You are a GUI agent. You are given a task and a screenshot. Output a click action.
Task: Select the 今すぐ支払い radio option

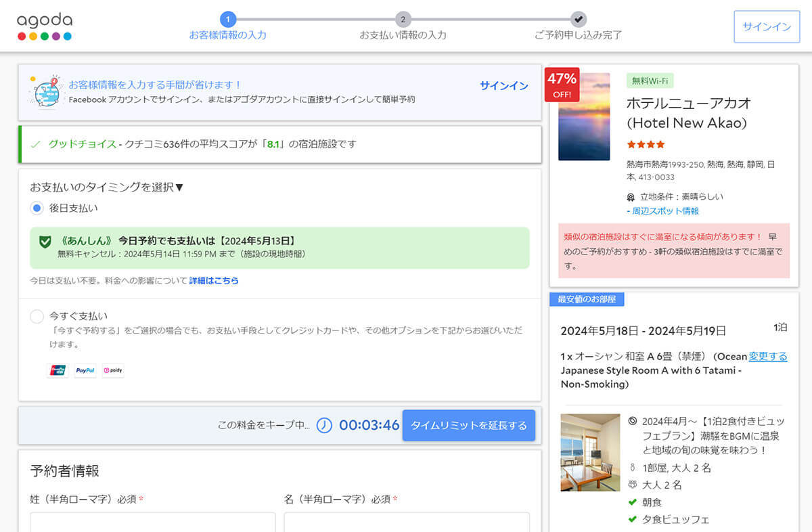click(x=37, y=316)
